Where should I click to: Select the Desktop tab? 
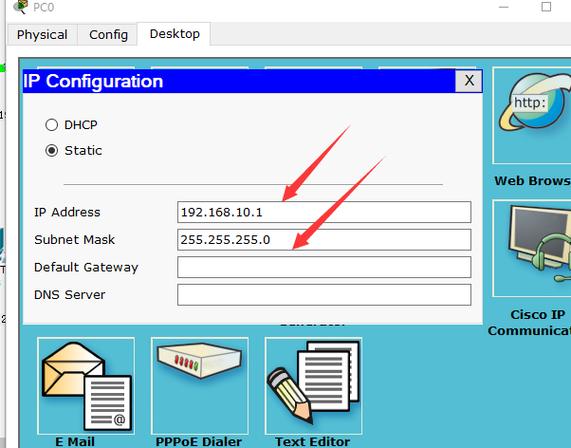[174, 34]
